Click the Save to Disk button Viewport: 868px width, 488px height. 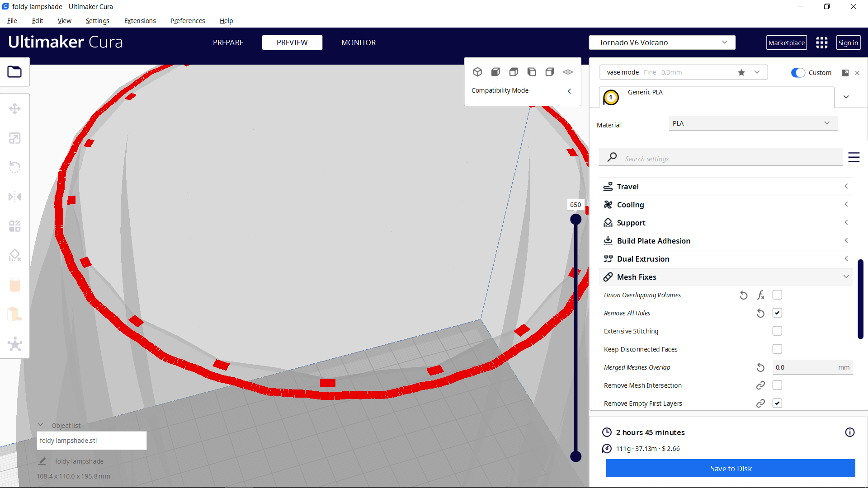tap(730, 468)
